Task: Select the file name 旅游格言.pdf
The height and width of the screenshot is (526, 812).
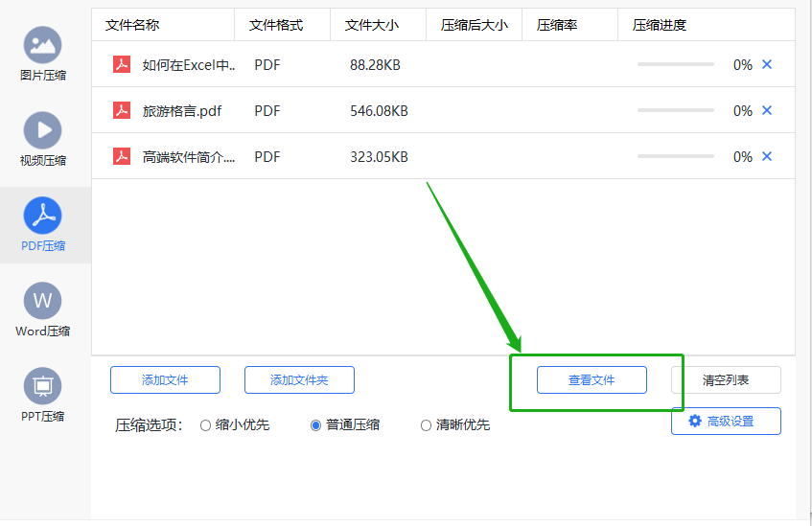Action: (x=182, y=111)
